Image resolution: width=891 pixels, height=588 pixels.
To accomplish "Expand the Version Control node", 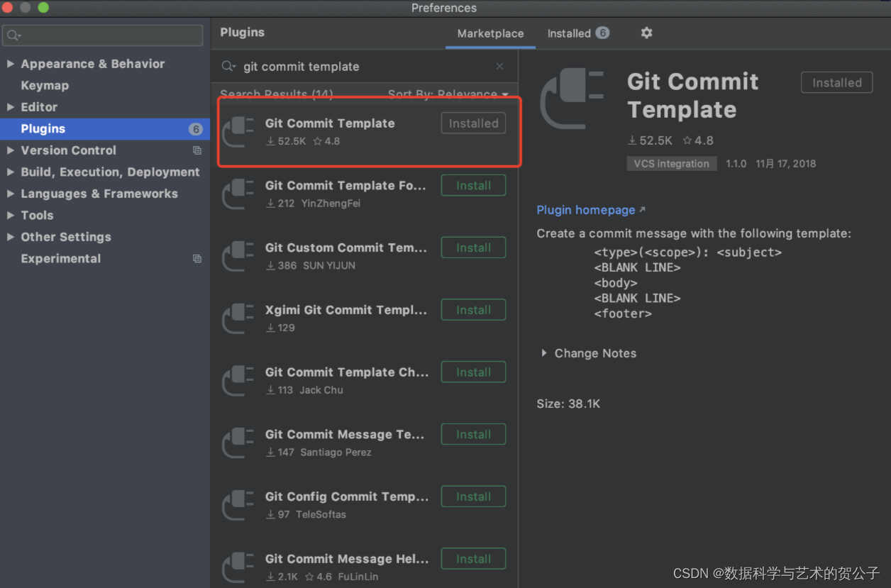I will (10, 150).
